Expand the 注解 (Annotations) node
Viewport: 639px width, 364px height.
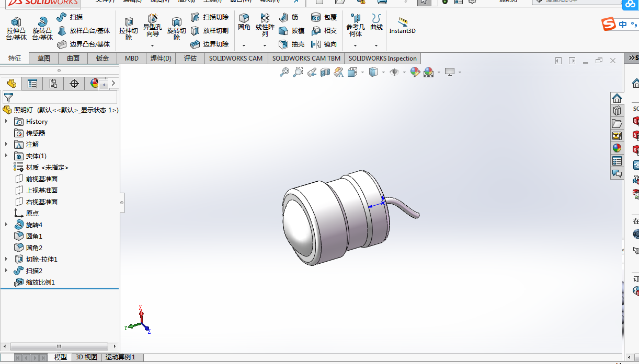pyautogui.click(x=6, y=144)
